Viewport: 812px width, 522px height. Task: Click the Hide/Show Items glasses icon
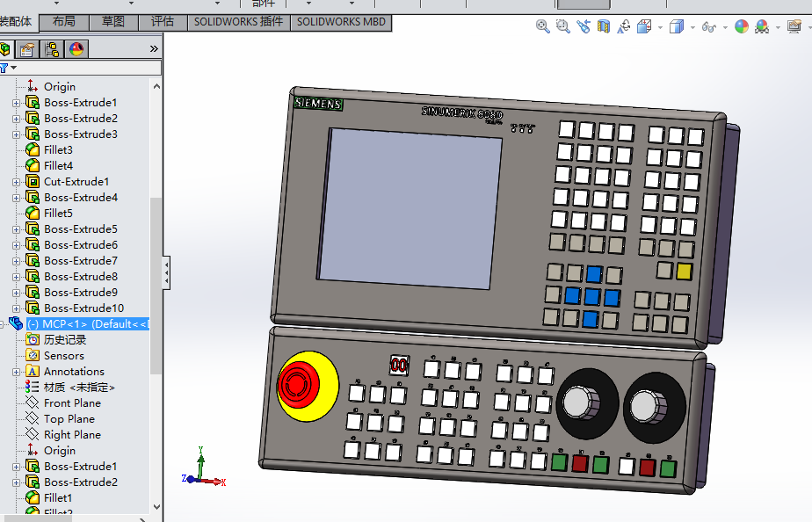coord(709,27)
